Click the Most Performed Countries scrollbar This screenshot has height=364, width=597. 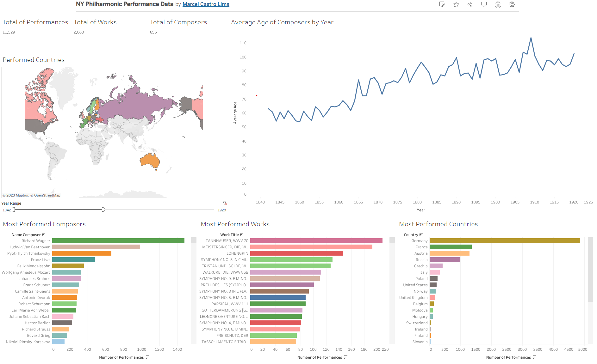(x=590, y=270)
